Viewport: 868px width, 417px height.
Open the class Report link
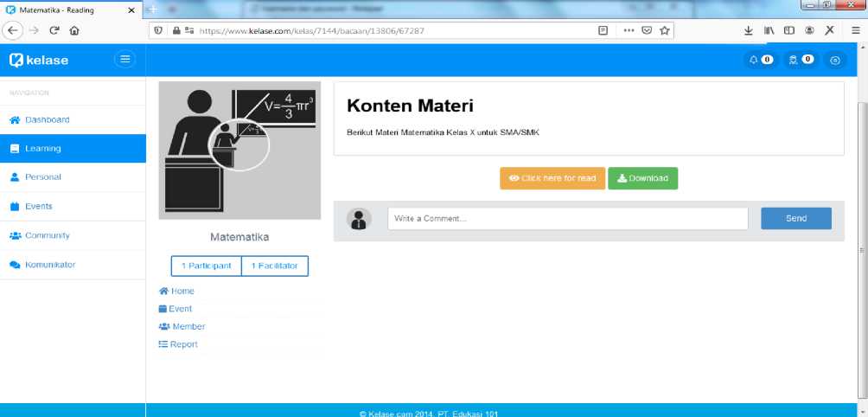(178, 344)
